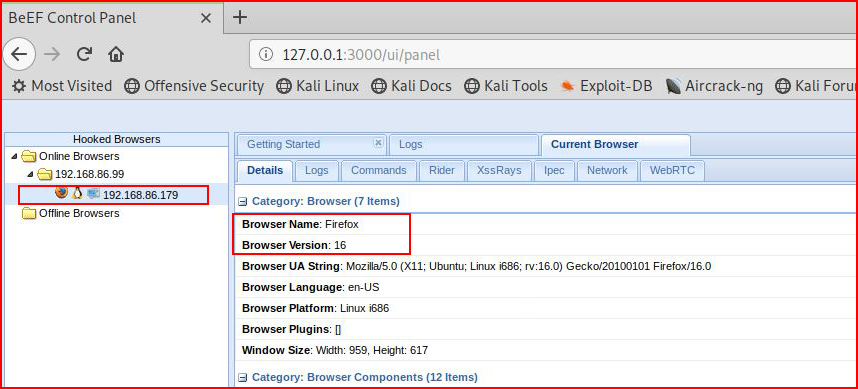The image size is (858, 389).
Task: Click the BeEF Control Panel tab title
Action: (x=72, y=18)
